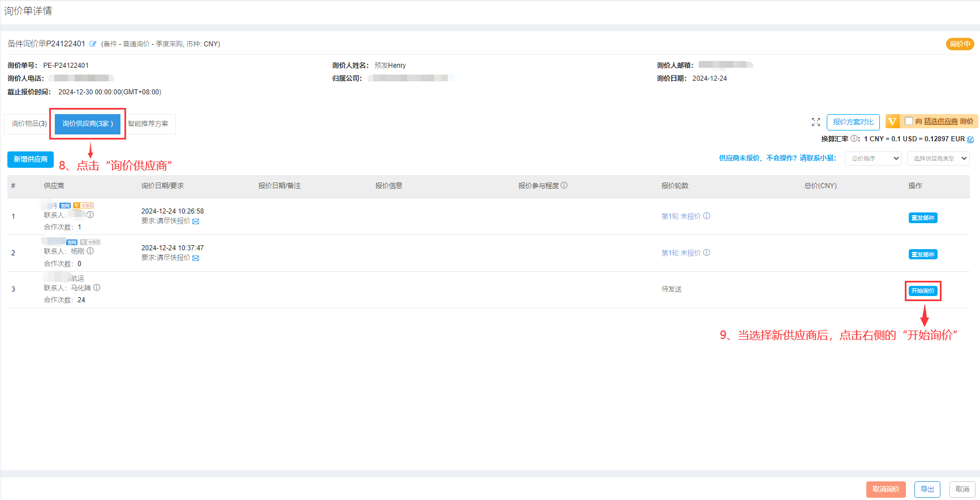Click orange V badge of supplier 1
The image size is (980, 500).
[x=83, y=206]
